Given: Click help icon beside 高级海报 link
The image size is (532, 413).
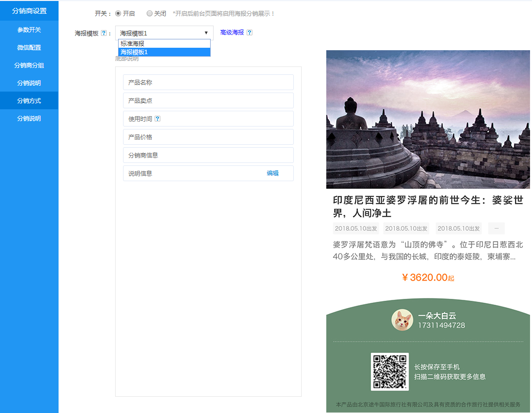Looking at the screenshot, I should pyautogui.click(x=250, y=32).
